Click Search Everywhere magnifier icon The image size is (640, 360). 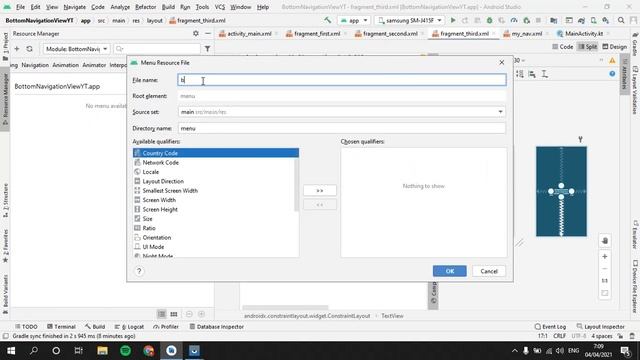[621, 20]
